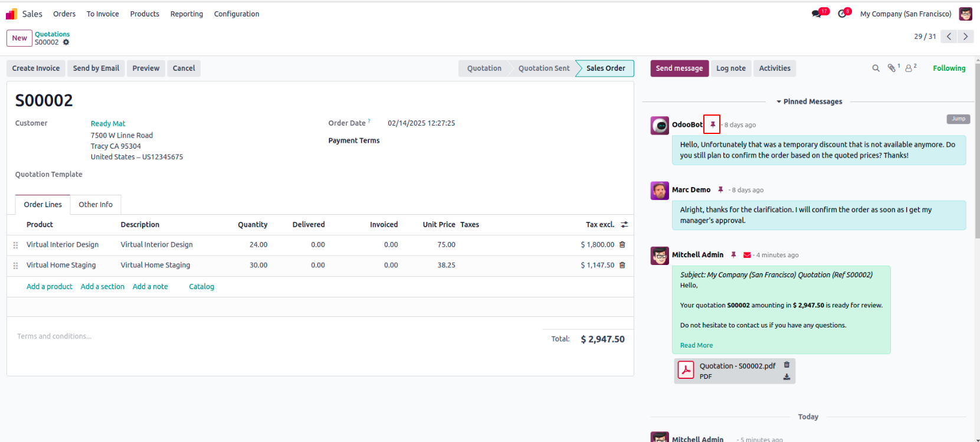Click the Add a note link
Screen dimensions: 980x442
coord(150,287)
